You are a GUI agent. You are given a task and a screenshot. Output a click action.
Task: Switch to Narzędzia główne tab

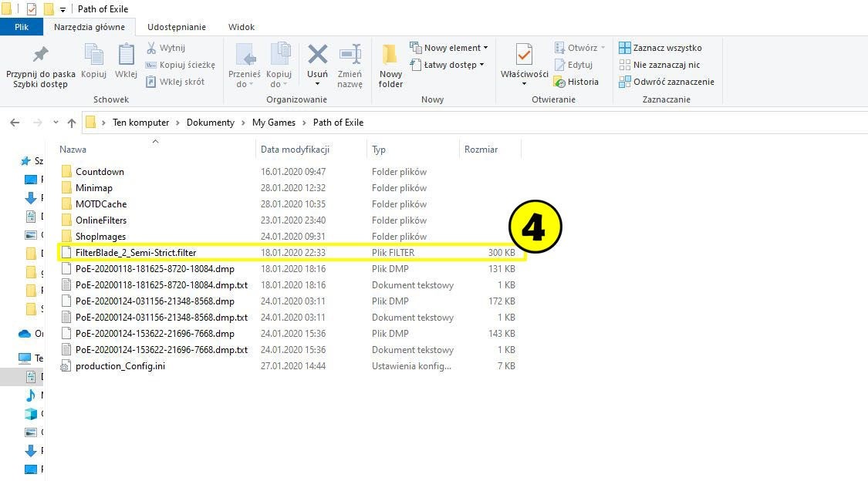90,26
